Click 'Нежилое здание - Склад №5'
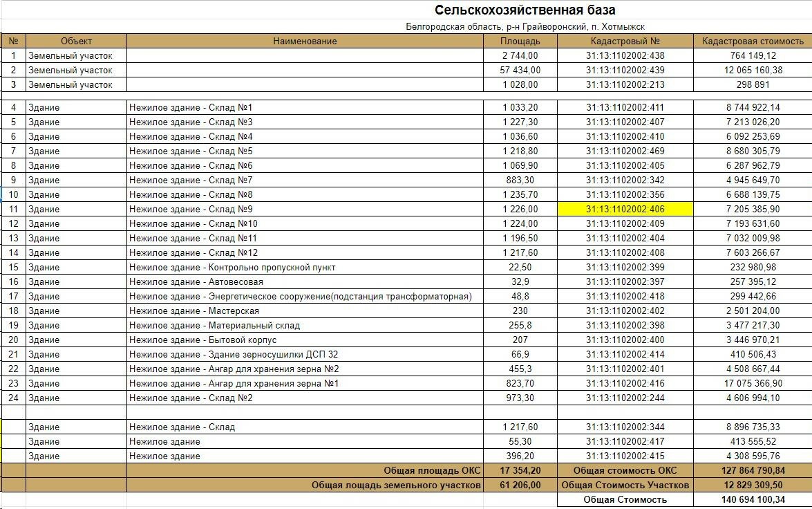The width and height of the screenshot is (812, 509). pyautogui.click(x=191, y=151)
